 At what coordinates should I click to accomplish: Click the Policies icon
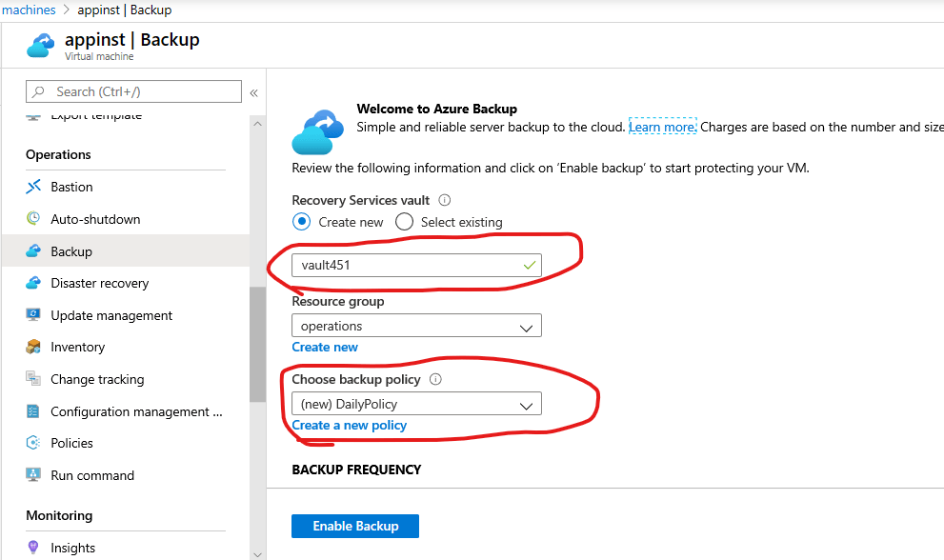pos(33,443)
